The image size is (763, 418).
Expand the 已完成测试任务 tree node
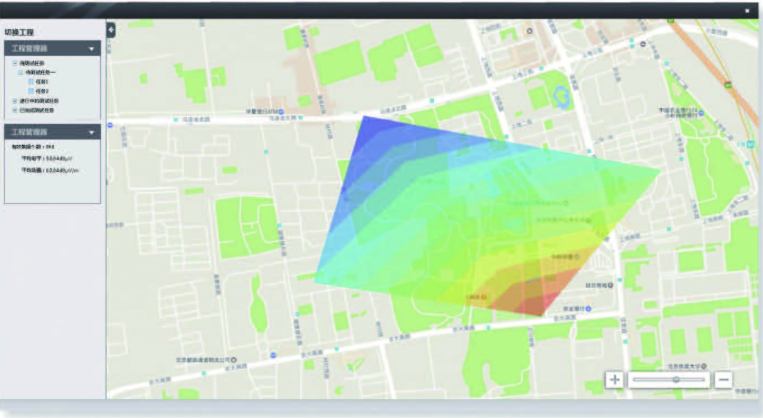14,110
